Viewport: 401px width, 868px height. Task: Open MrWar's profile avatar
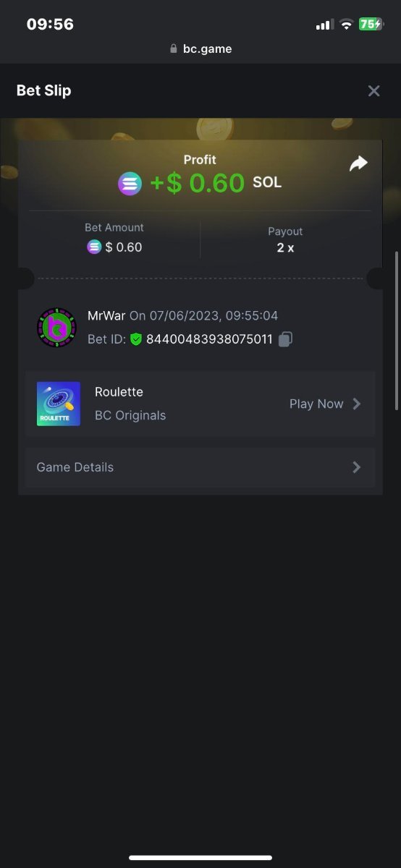[x=56, y=328]
